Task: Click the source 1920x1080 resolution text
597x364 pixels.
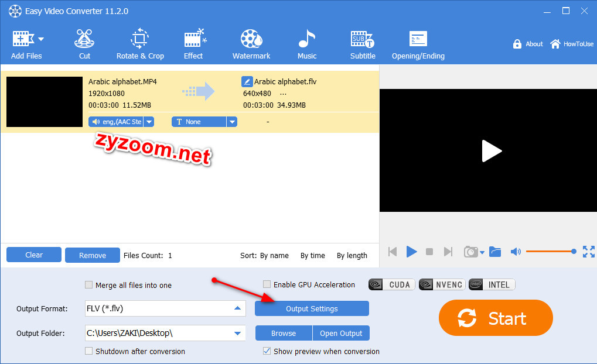Action: pyautogui.click(x=107, y=94)
